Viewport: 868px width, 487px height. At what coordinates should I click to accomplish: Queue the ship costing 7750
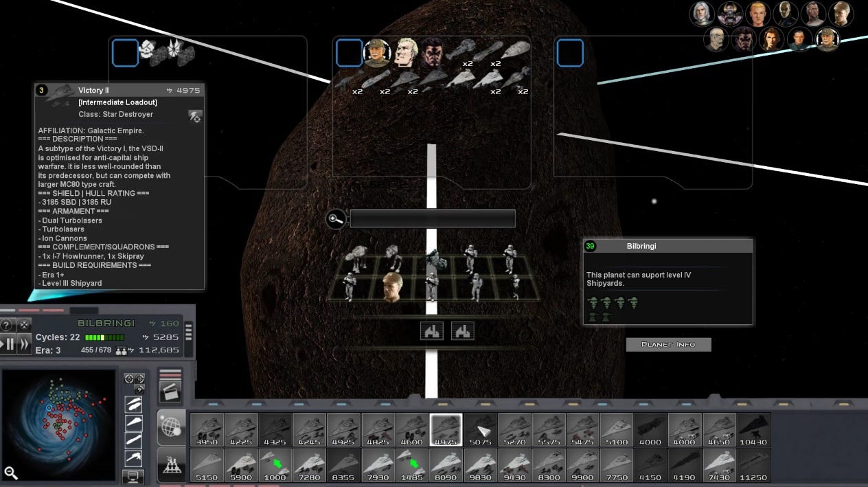tap(617, 466)
